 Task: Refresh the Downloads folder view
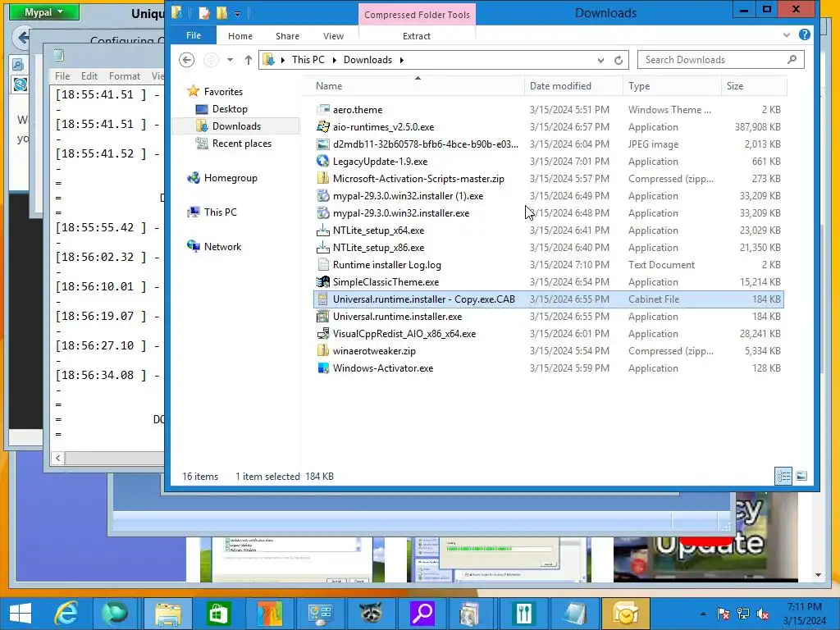[x=619, y=60]
